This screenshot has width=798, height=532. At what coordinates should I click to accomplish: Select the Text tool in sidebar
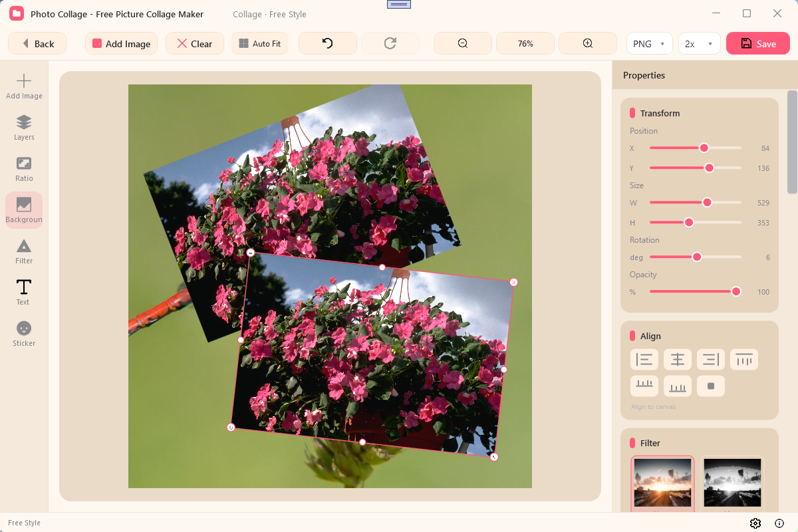pyautogui.click(x=24, y=293)
